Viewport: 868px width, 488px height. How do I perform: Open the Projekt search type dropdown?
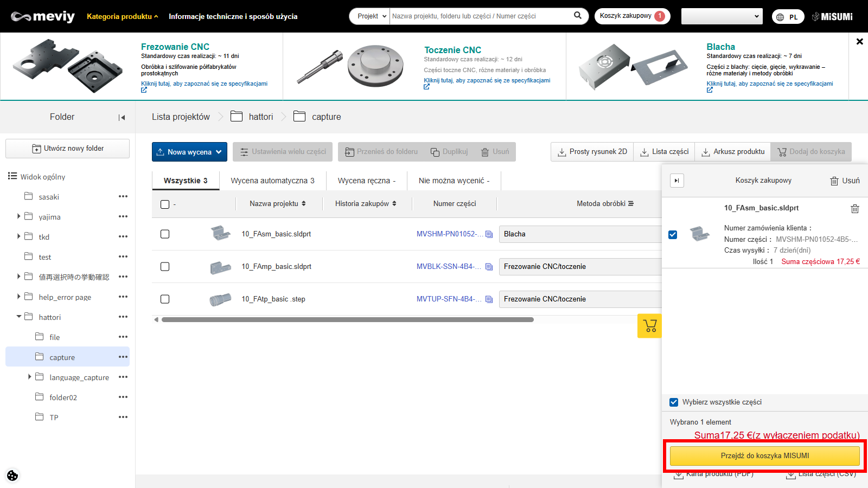pos(372,16)
